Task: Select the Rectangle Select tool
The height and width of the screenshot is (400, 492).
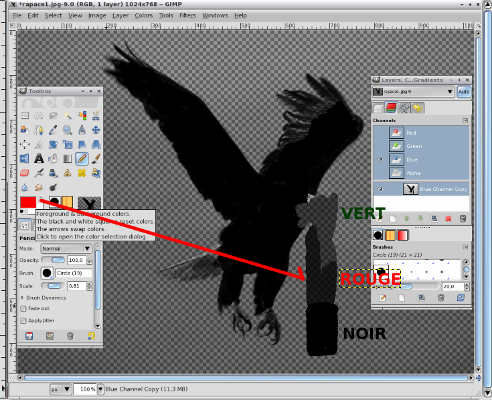Action: click(25, 116)
